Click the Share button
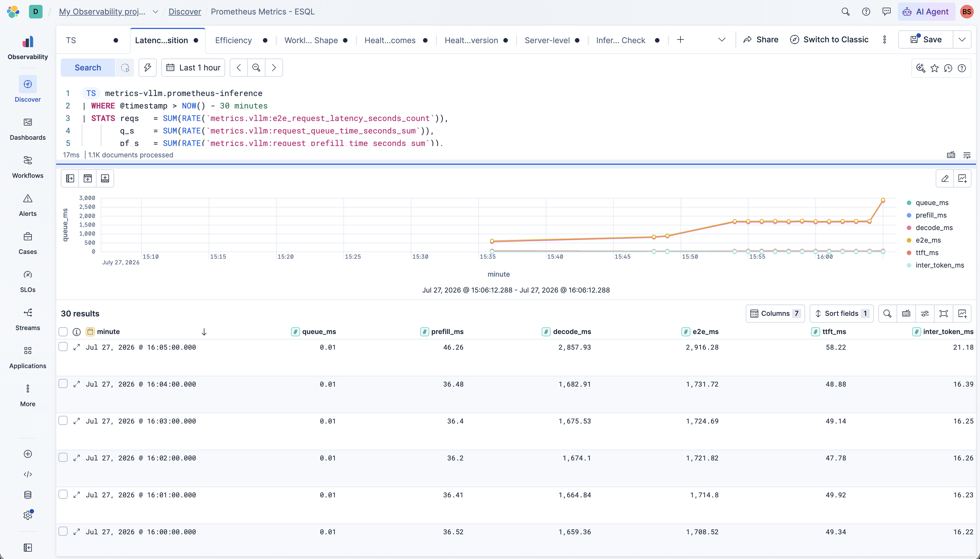Viewport: 980px width, 559px height. pyautogui.click(x=761, y=39)
